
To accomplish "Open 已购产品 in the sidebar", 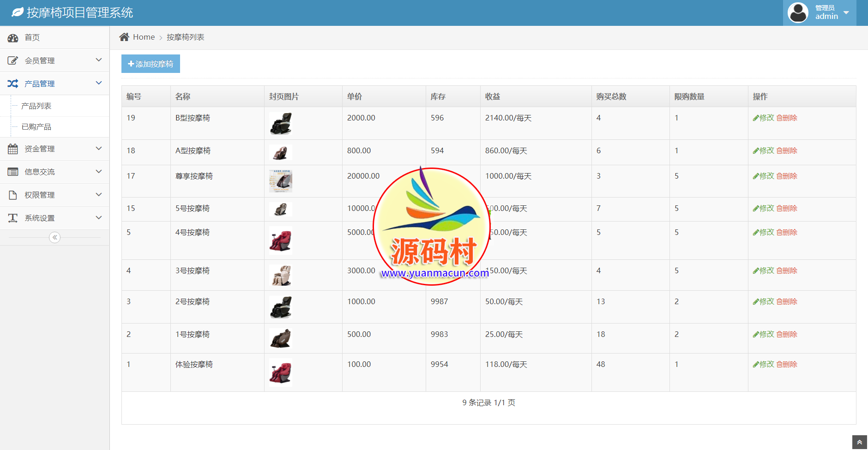I will [36, 127].
